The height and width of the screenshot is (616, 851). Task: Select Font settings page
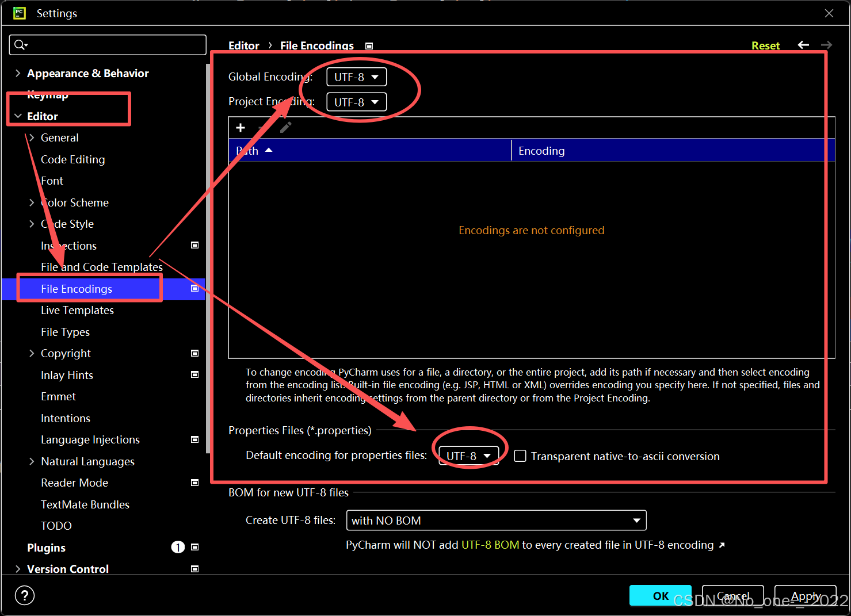tap(52, 181)
